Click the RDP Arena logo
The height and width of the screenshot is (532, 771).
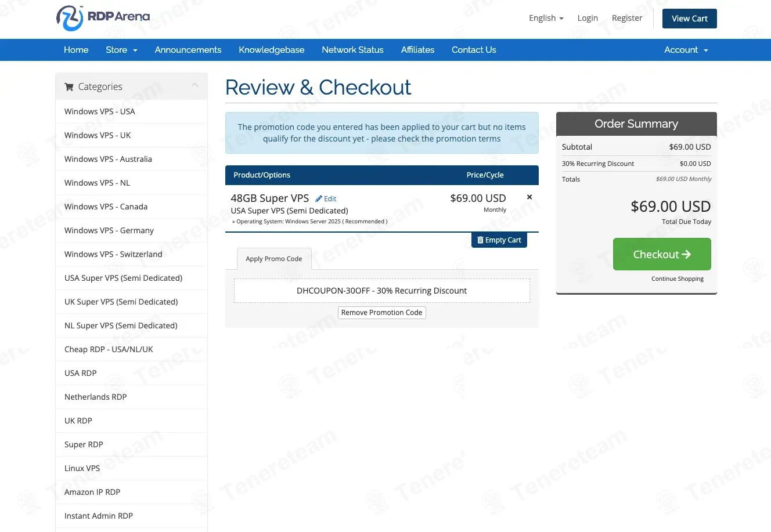pyautogui.click(x=103, y=18)
